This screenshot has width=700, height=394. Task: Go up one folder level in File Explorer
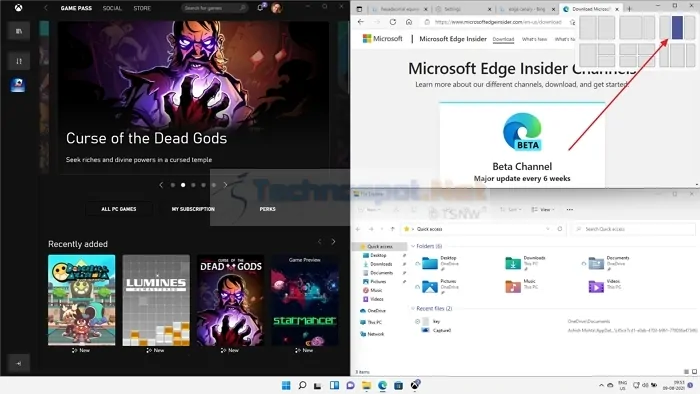click(392, 229)
